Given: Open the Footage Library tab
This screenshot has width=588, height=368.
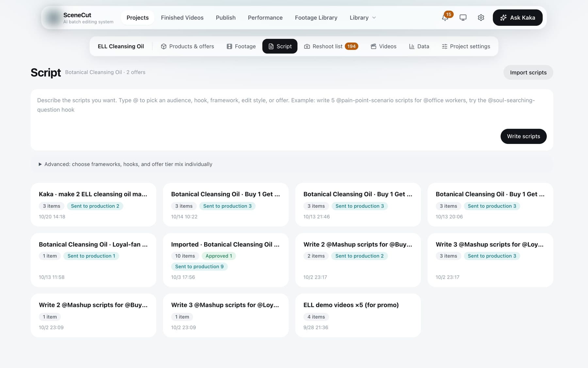Looking at the screenshot, I should click(x=316, y=18).
